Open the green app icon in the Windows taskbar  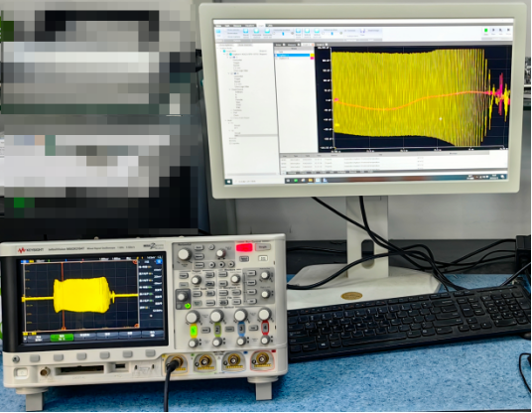pyautogui.click(x=296, y=181)
